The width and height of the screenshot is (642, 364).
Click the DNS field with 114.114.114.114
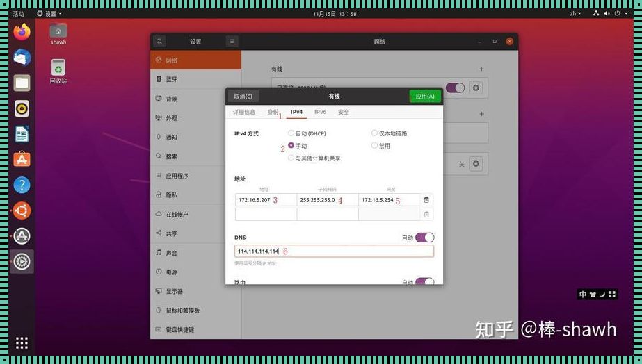click(x=334, y=251)
